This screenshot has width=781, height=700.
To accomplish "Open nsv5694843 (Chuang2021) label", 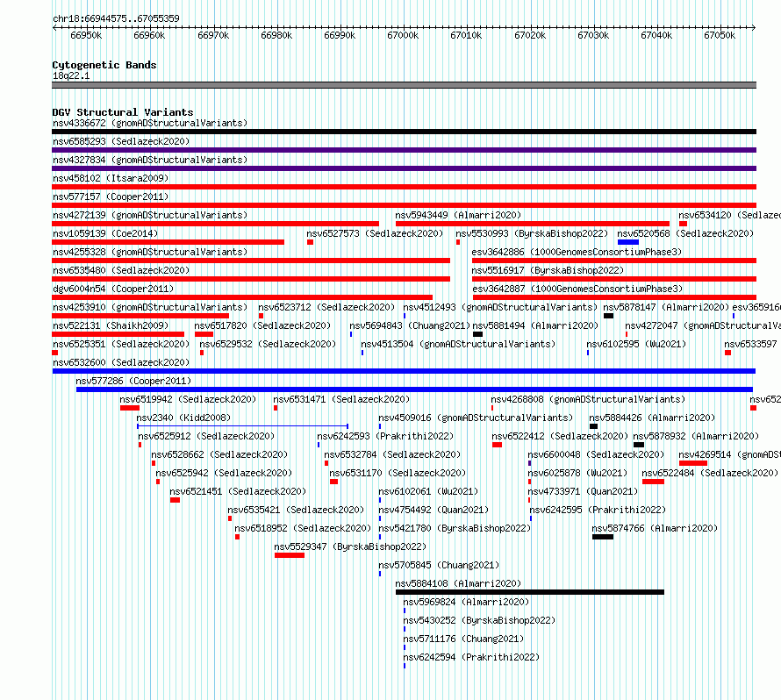I will coord(410,325).
